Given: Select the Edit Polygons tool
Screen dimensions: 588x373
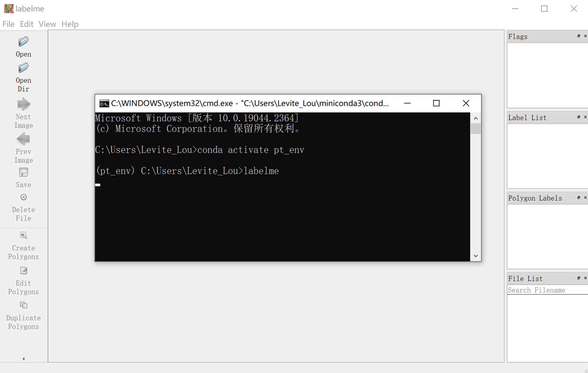Looking at the screenshot, I should [x=24, y=270].
